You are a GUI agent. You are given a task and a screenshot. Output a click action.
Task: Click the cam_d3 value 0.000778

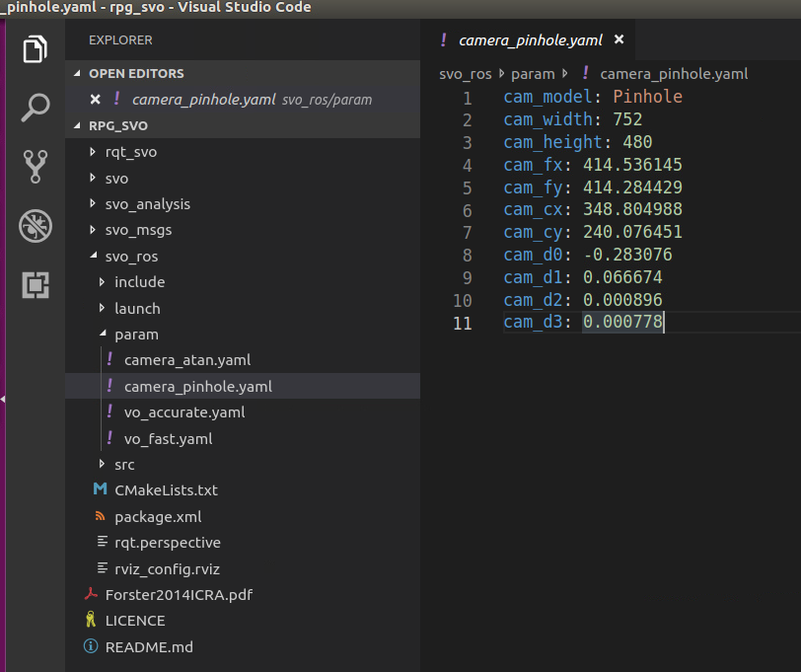pos(622,322)
